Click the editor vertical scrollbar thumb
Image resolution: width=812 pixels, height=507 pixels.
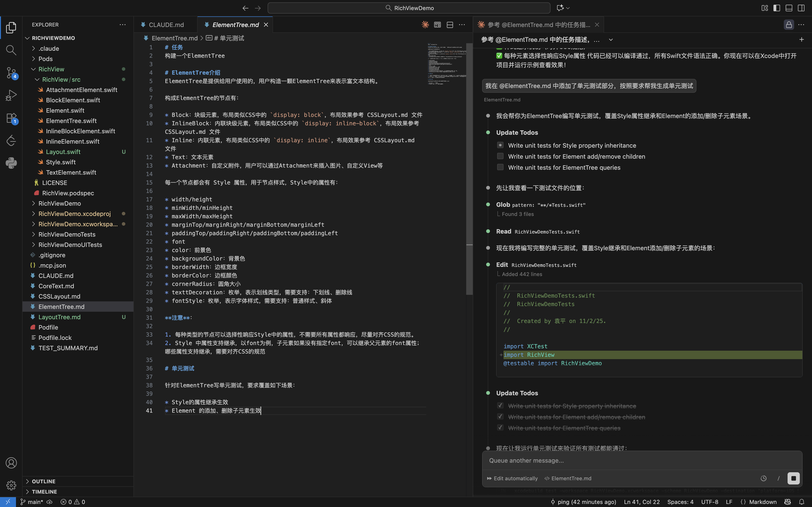(x=469, y=168)
